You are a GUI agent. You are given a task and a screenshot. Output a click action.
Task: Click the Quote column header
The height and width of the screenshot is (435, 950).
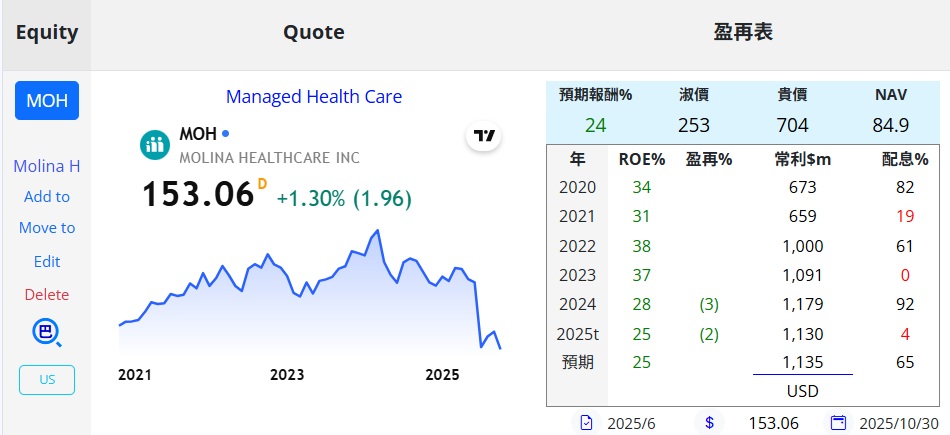tap(314, 33)
